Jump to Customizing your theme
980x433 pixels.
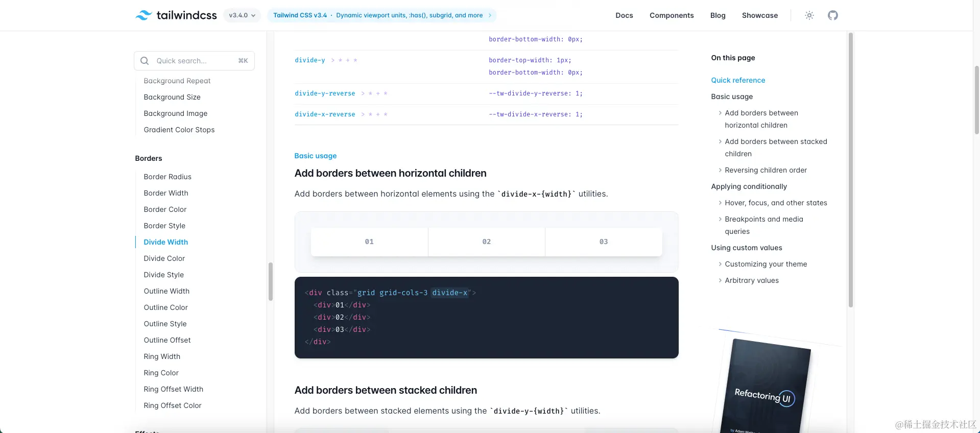pyautogui.click(x=766, y=264)
